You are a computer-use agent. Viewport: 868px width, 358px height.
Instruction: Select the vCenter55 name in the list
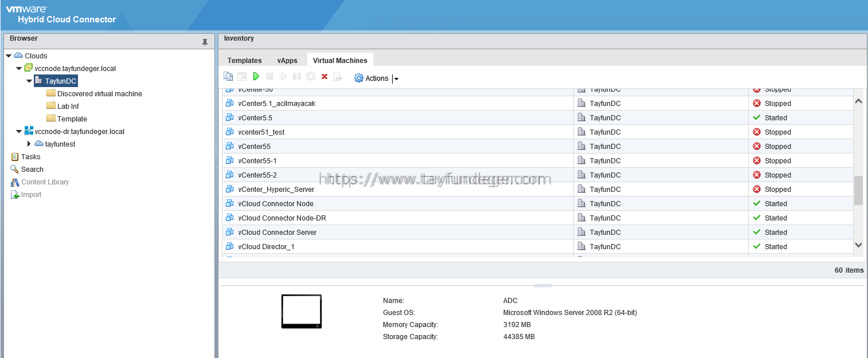tap(254, 147)
